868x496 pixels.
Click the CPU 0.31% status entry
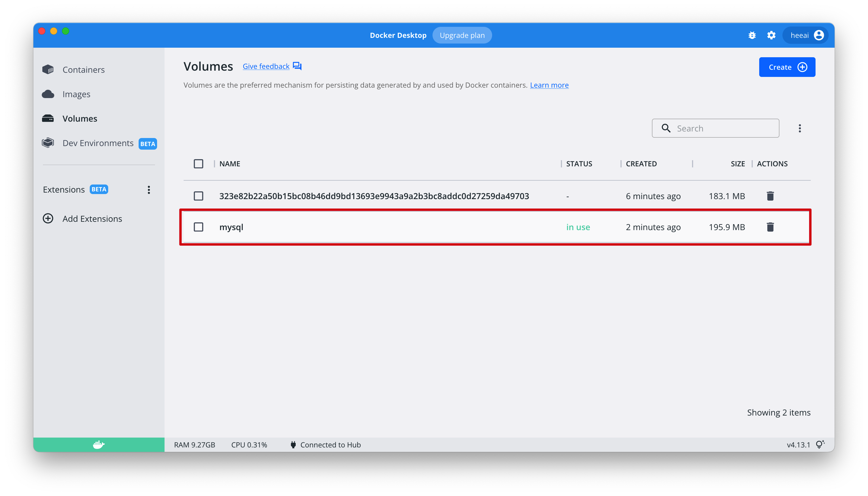[249, 445]
